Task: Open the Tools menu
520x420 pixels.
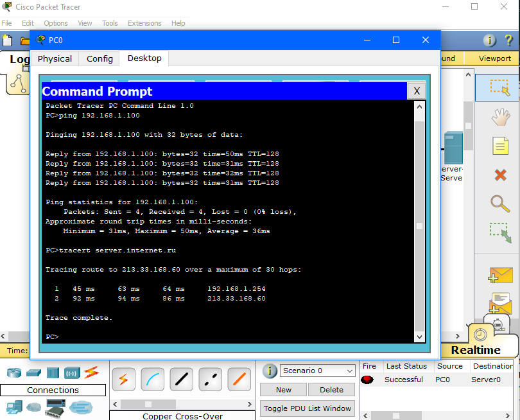Action: pyautogui.click(x=110, y=23)
